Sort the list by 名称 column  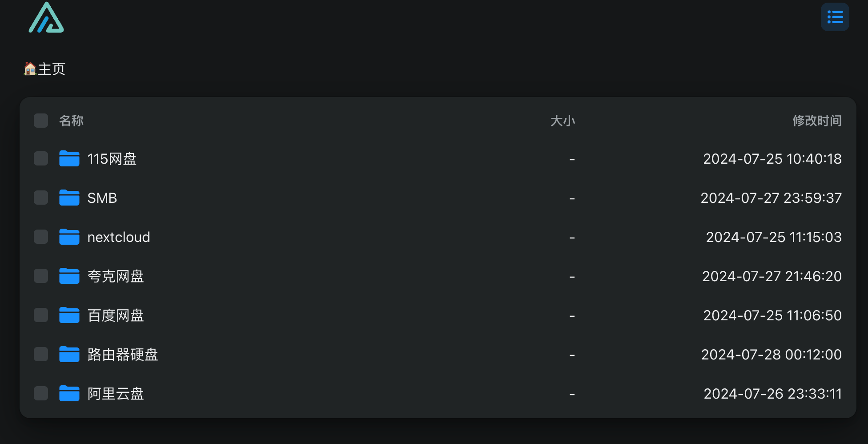[x=71, y=121]
